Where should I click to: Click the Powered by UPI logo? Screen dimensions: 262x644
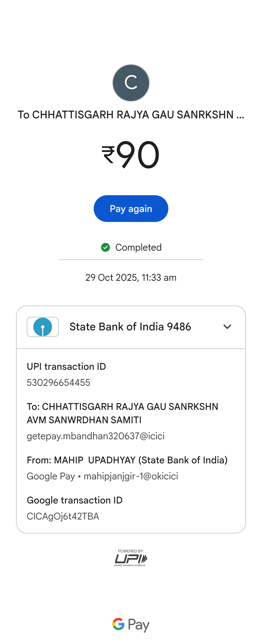(131, 558)
